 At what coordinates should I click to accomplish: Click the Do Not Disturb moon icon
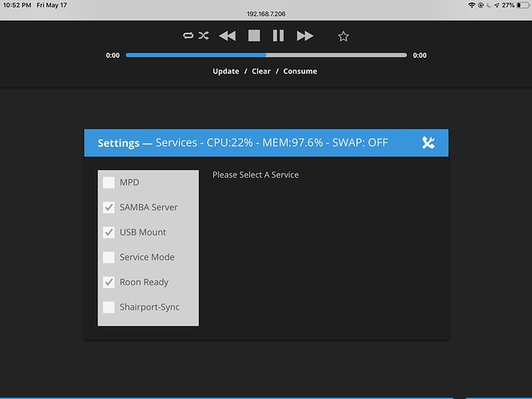pyautogui.click(x=489, y=5)
